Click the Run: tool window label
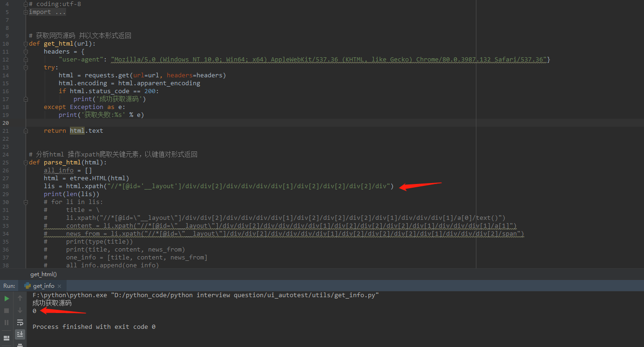This screenshot has height=347, width=644. click(9, 286)
